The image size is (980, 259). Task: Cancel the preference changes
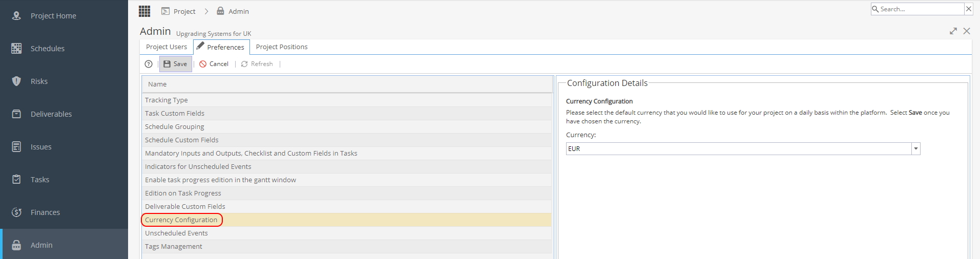(214, 64)
